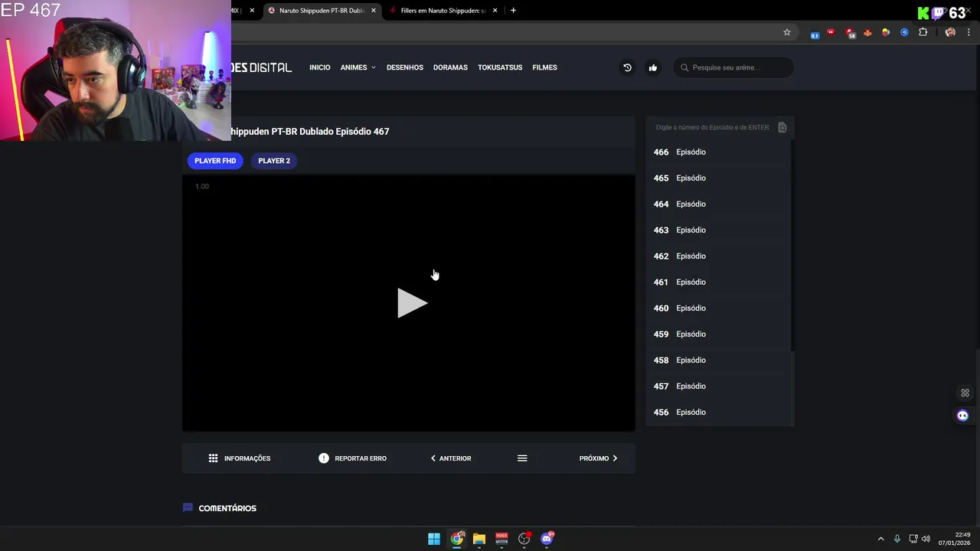Viewport: 980px width, 551px height.
Task: Open episode 460 in the list
Action: [x=717, y=308]
